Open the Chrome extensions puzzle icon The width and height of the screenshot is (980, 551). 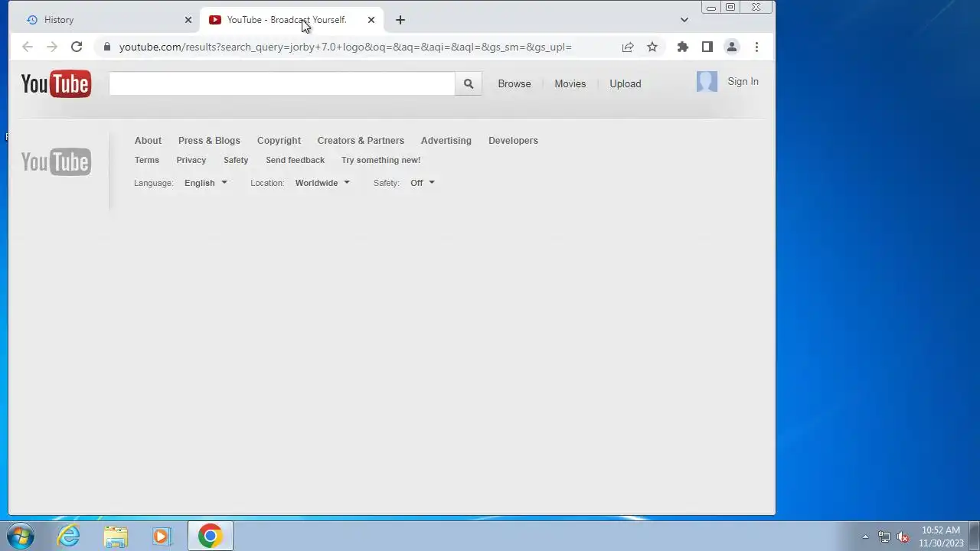point(683,47)
